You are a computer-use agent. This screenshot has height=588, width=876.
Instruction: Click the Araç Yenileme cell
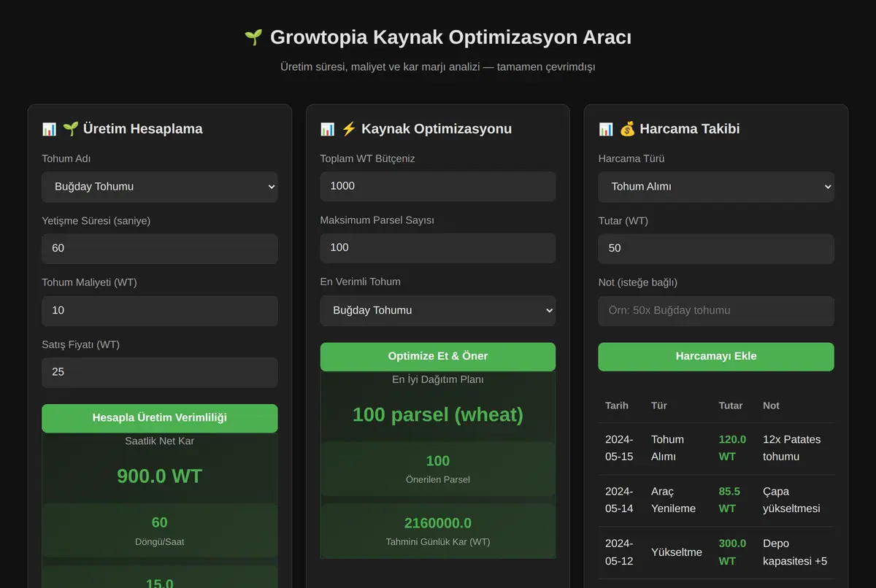tap(673, 500)
